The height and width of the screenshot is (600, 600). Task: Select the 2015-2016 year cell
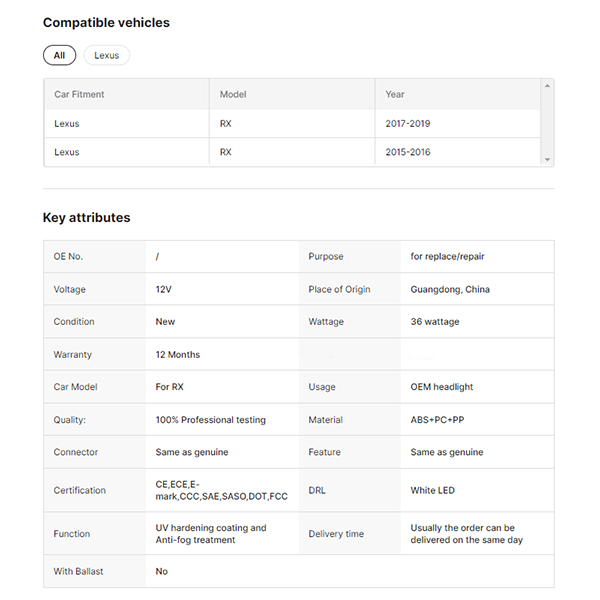407,152
